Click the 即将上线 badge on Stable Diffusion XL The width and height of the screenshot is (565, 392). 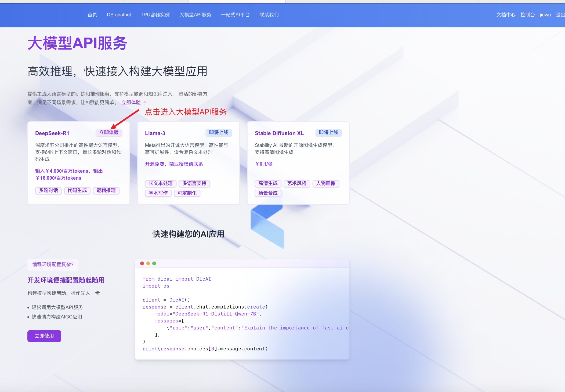328,133
